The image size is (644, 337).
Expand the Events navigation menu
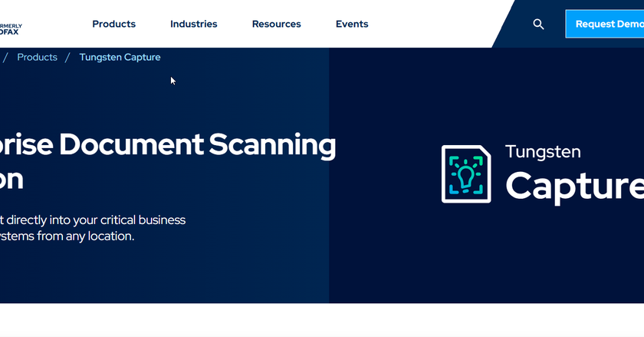352,24
